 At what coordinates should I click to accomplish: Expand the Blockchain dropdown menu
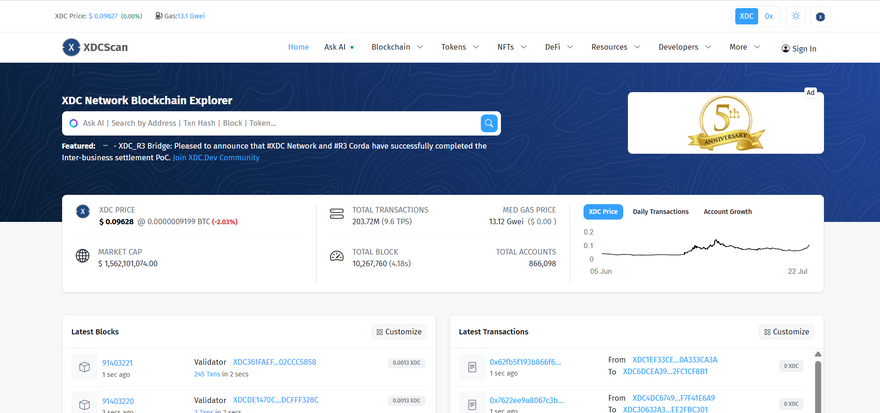(397, 47)
